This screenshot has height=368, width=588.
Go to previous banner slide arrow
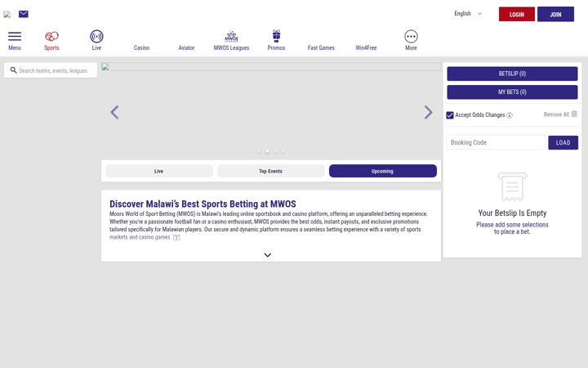pyautogui.click(x=115, y=112)
